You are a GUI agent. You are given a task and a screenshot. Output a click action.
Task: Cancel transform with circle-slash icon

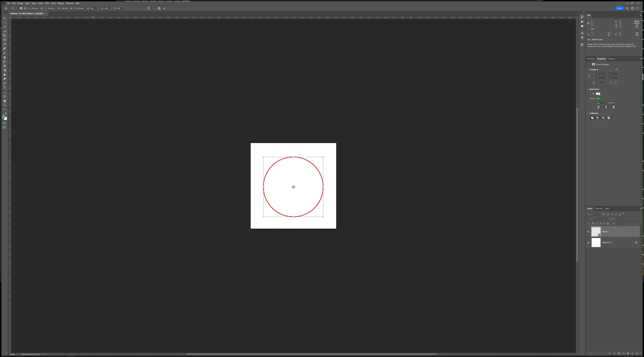pos(159,8)
